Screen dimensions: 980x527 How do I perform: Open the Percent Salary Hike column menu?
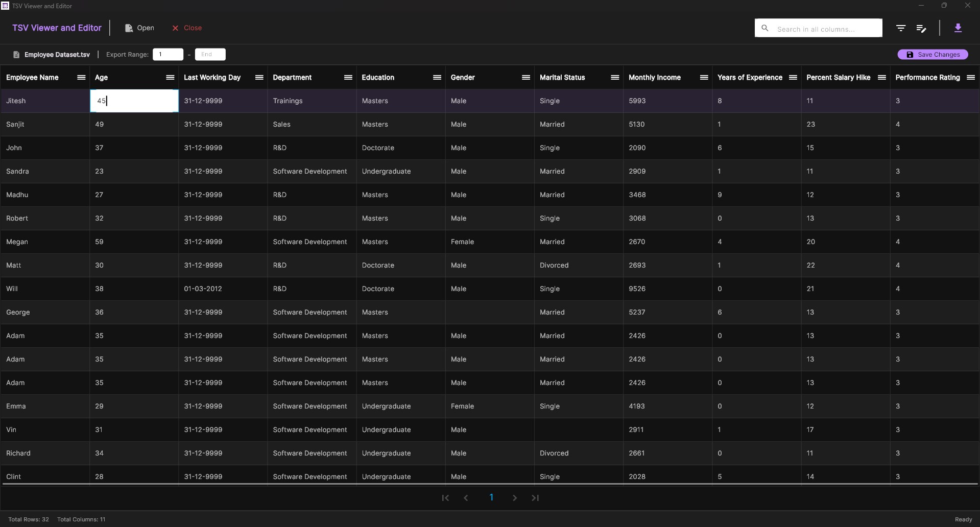(x=881, y=78)
